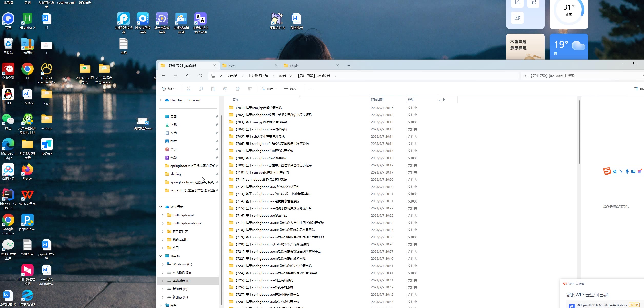Open the HBuilder X desktop icon
This screenshot has height=308, width=644.
[x=27, y=21]
